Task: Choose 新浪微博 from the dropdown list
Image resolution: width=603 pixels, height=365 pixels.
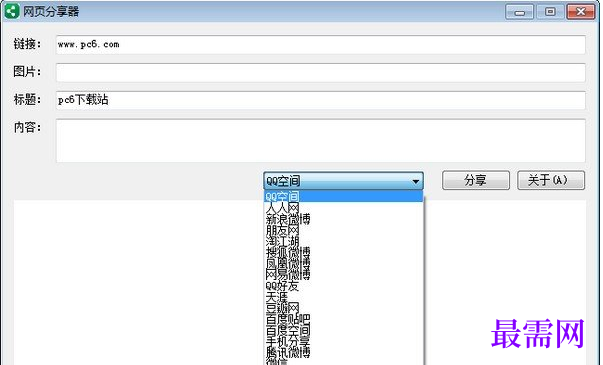Action: [x=343, y=219]
